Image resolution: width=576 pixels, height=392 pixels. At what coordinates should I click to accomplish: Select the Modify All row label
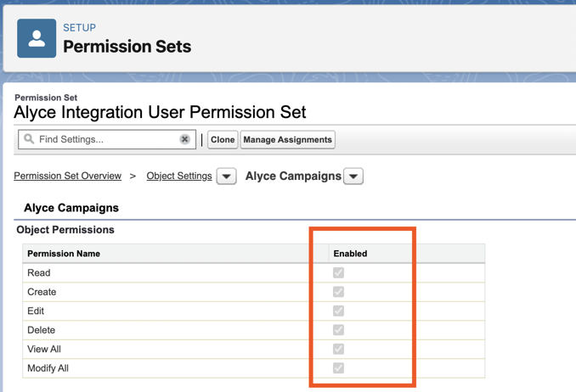click(x=48, y=368)
